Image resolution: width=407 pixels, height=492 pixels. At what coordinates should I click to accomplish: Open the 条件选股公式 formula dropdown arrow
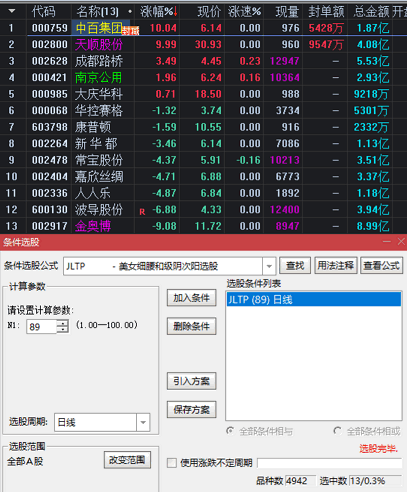pyautogui.click(x=269, y=266)
